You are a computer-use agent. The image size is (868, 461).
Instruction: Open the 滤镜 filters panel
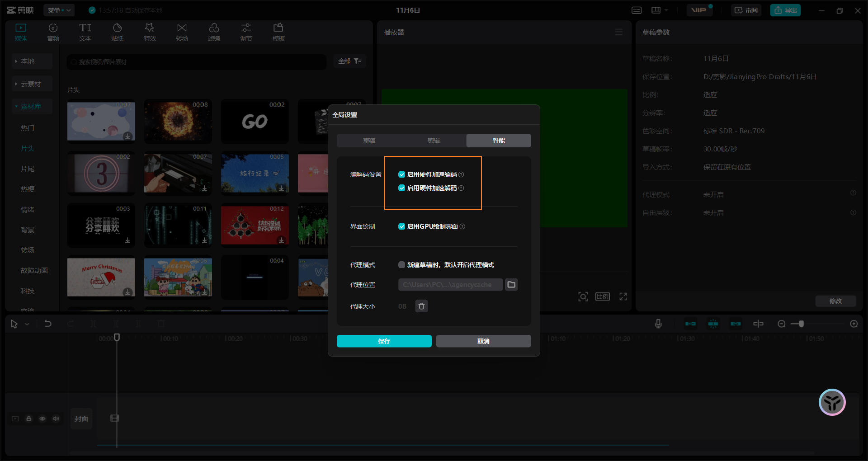click(214, 32)
